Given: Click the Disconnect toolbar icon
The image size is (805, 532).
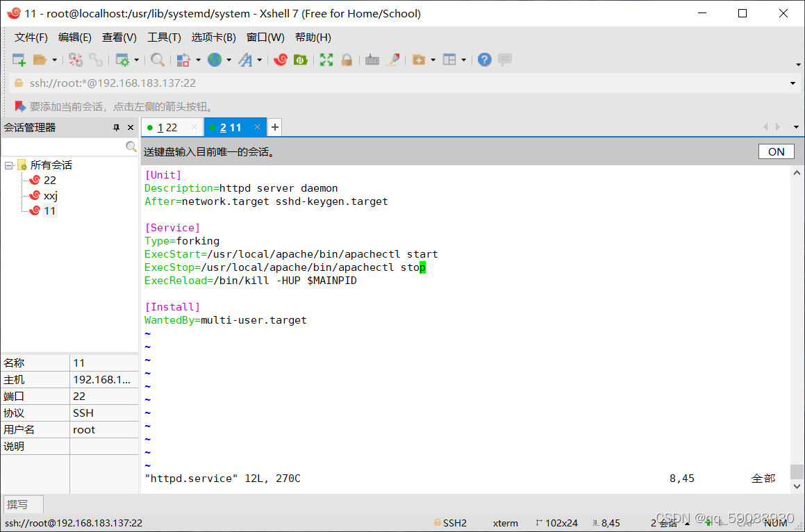Looking at the screenshot, I should point(76,60).
